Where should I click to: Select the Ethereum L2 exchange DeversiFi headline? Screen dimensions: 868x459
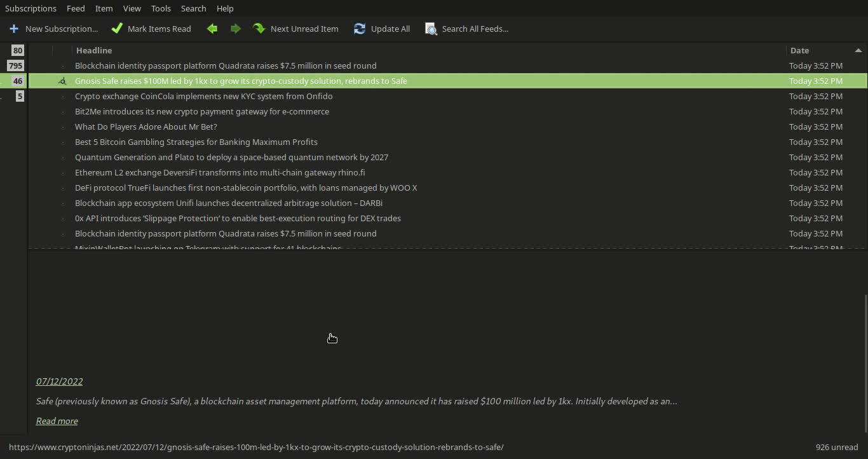(x=220, y=172)
